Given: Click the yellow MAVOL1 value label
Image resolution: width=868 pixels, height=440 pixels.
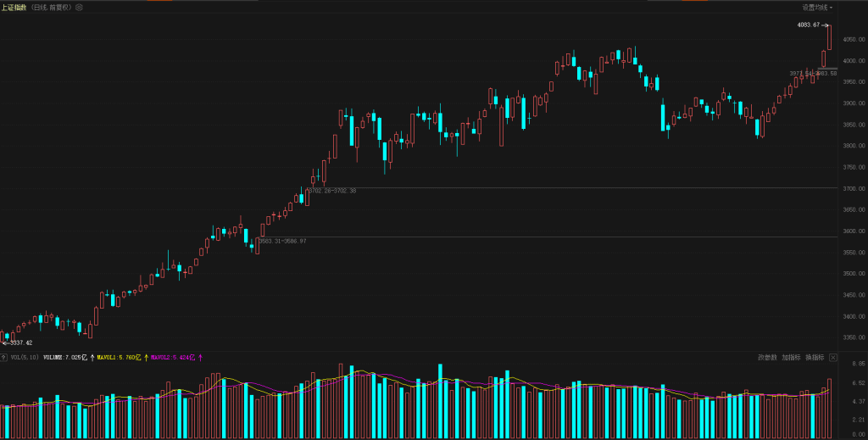Looking at the screenshot, I should [120, 358].
